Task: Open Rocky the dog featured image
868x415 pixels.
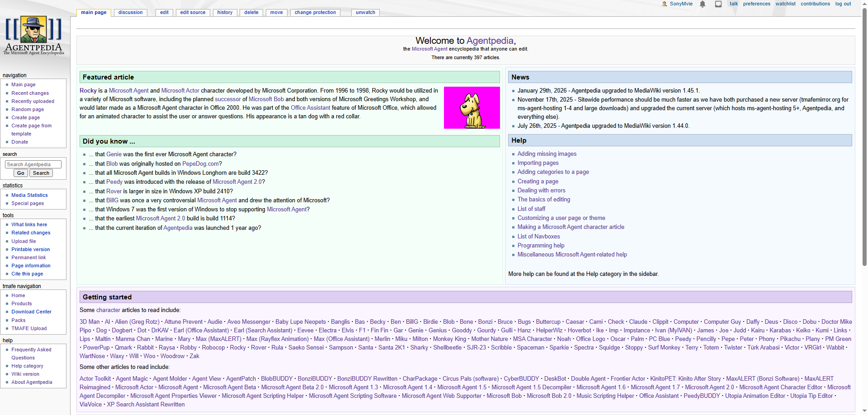Action: pos(472,107)
